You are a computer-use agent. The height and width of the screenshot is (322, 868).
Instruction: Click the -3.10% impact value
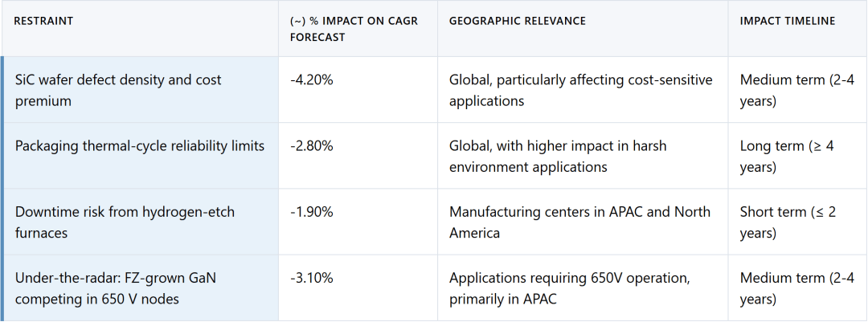(311, 278)
